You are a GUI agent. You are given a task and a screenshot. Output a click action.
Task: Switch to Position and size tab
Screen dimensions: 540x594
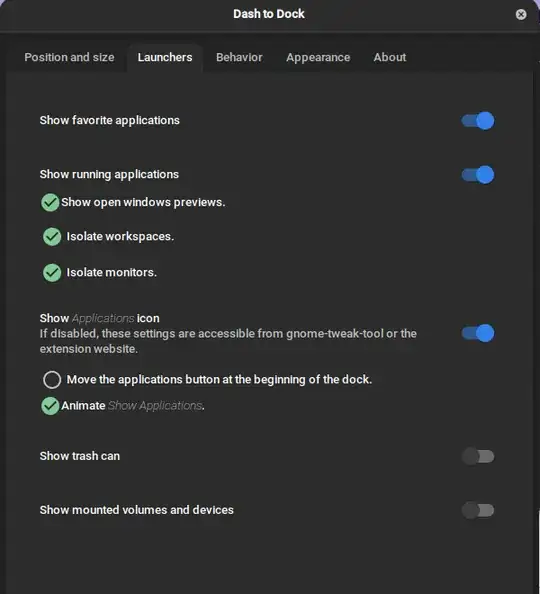coord(69,57)
